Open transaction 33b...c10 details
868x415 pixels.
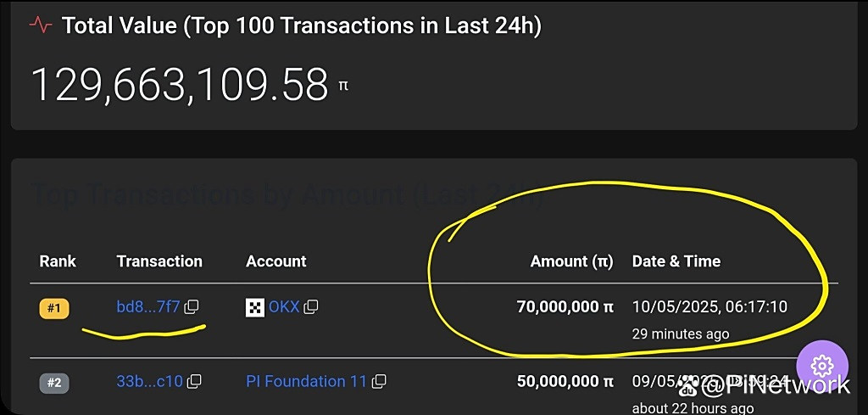(149, 381)
